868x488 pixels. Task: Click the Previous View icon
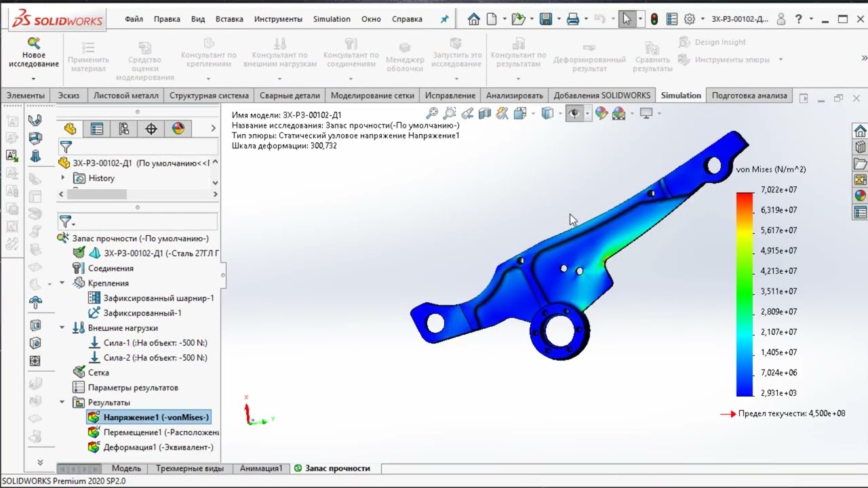(x=467, y=113)
